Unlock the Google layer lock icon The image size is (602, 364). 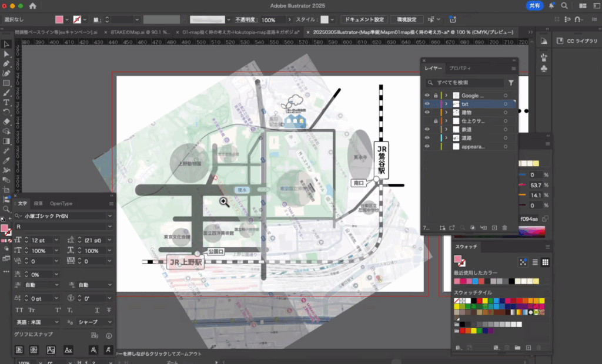(x=436, y=95)
